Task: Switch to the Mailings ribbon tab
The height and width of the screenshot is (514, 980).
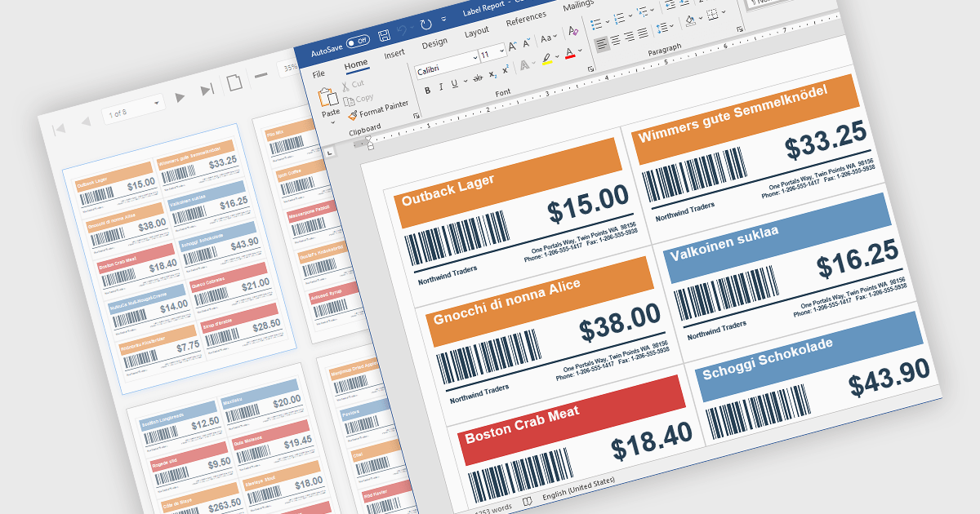Action: click(x=579, y=5)
